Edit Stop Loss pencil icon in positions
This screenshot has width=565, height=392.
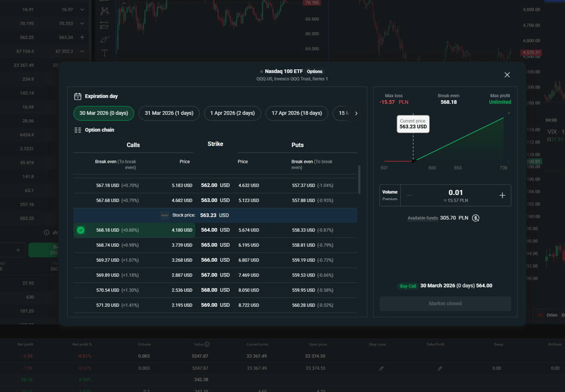click(x=381, y=368)
